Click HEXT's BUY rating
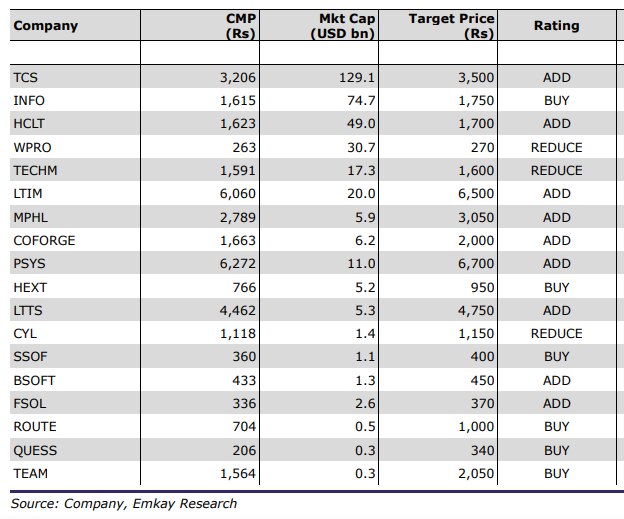Viewport: 624px width, 519px height. coord(556,287)
